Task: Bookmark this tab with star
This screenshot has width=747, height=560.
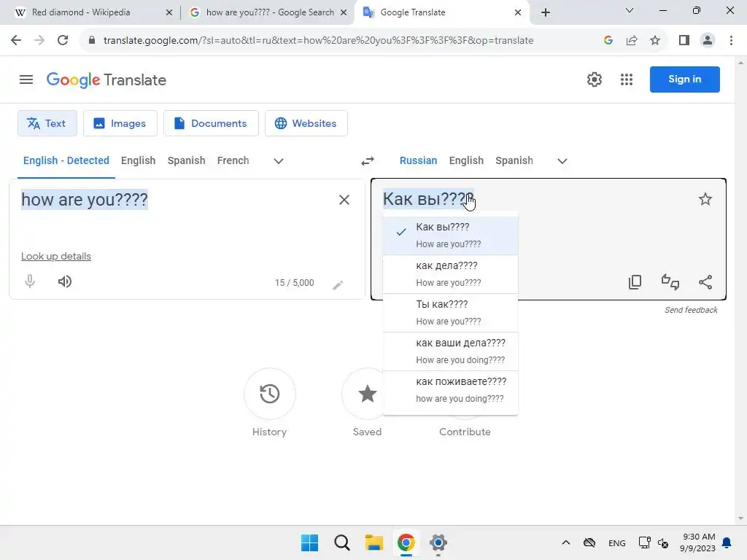Action: coord(655,41)
